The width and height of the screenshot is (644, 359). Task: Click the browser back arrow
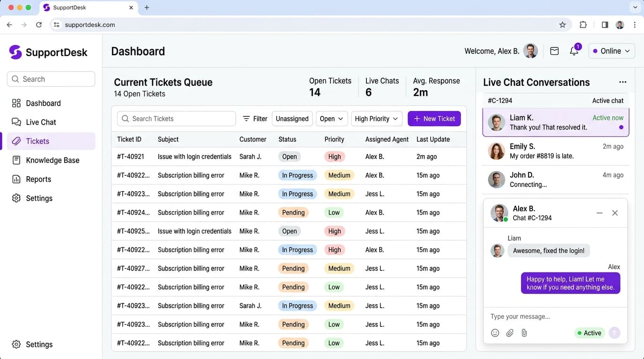point(9,25)
